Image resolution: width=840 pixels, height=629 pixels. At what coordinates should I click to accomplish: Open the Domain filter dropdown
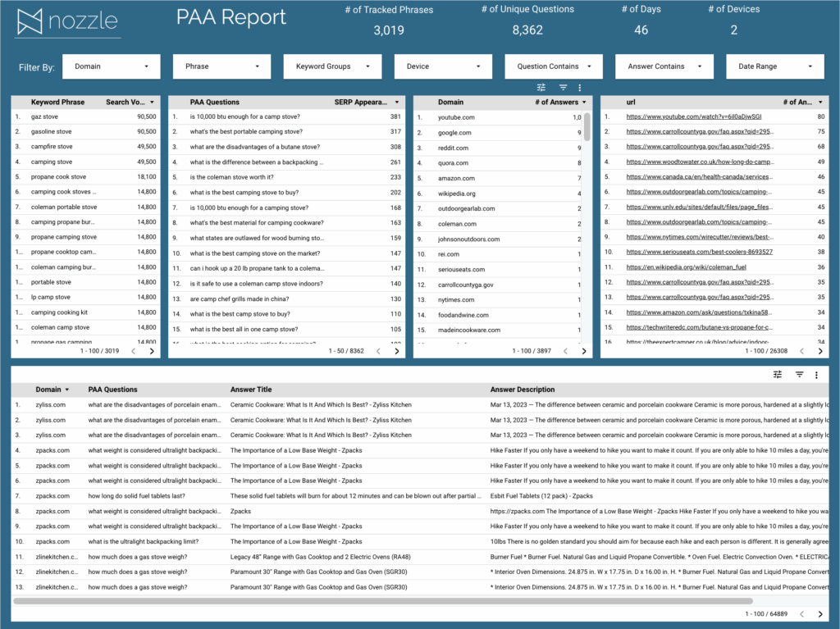[x=112, y=66]
